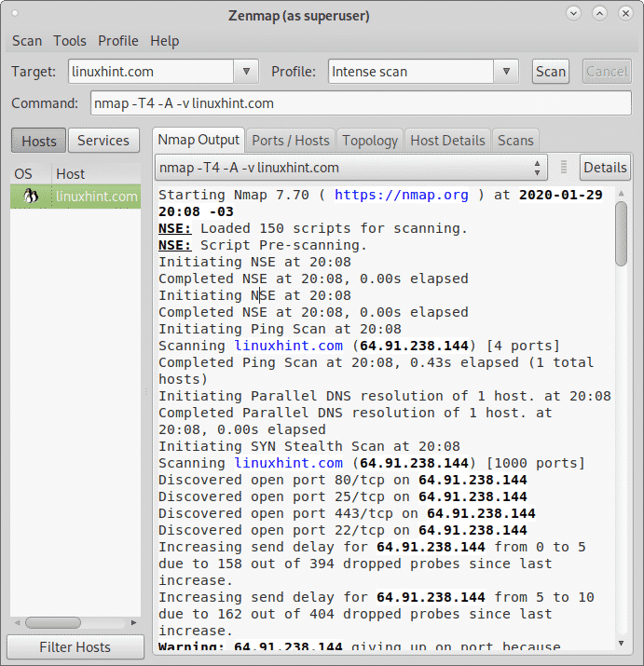The image size is (644, 666).
Task: Toggle the Hosts view button
Action: 38,141
